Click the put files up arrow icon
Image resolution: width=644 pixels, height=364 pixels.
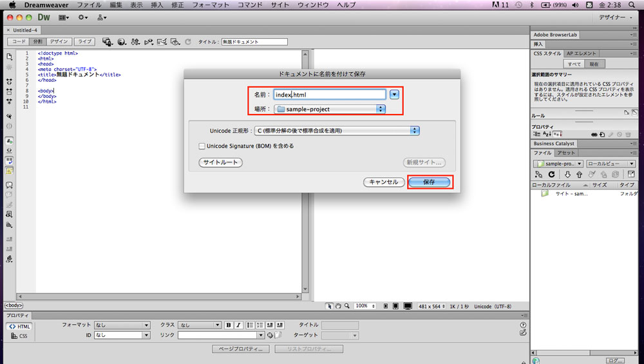579,174
